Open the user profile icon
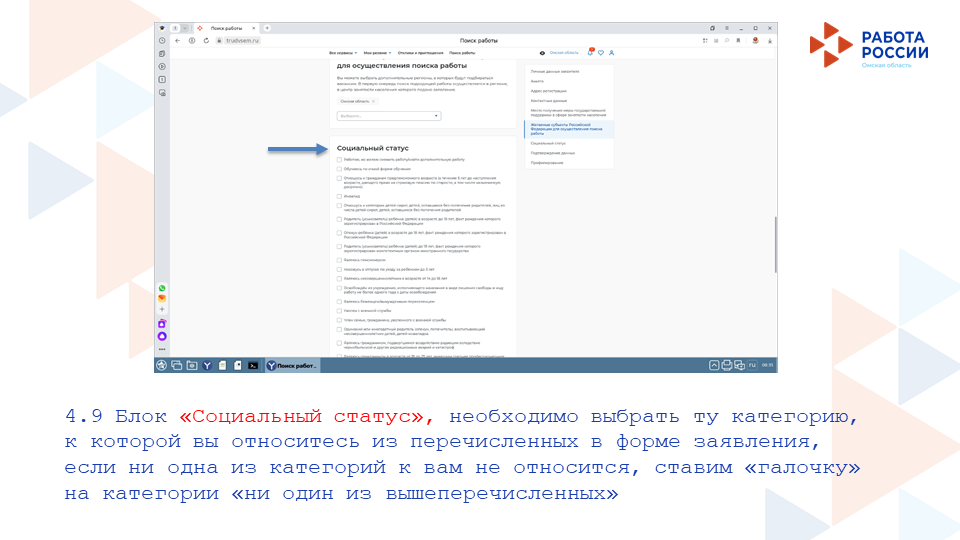 (611, 52)
